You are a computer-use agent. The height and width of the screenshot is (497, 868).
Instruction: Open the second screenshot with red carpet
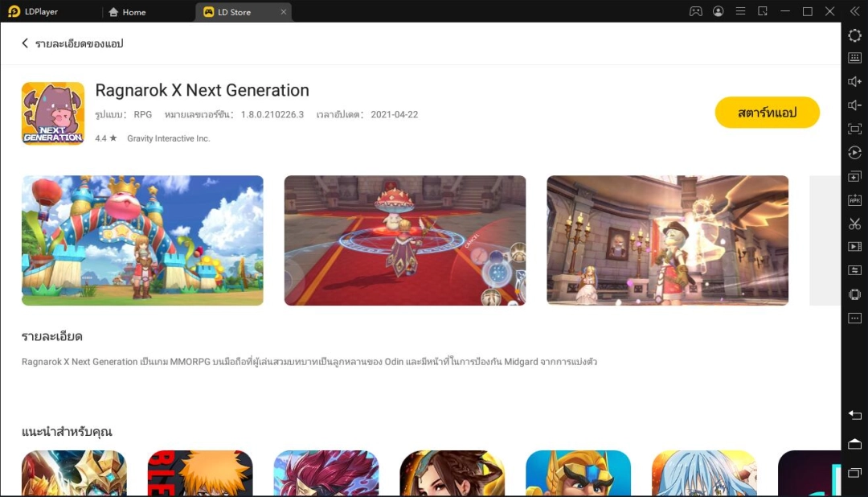405,240
